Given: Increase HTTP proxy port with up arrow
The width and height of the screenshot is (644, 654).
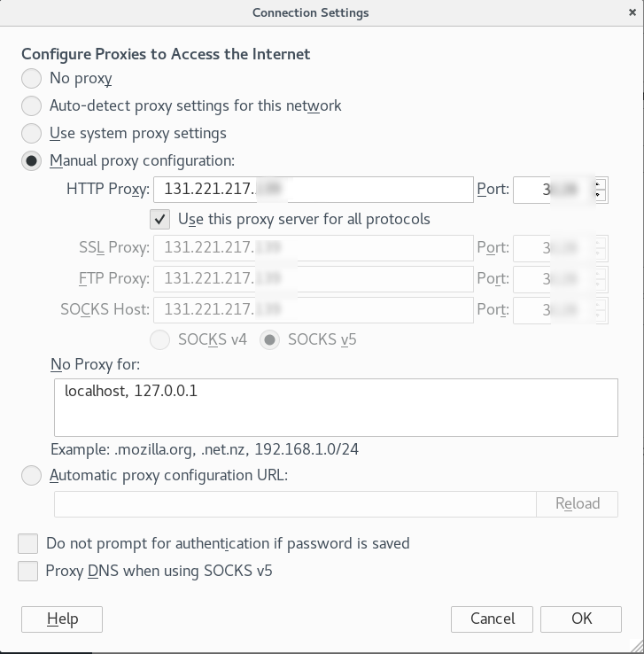Looking at the screenshot, I should (600, 184).
